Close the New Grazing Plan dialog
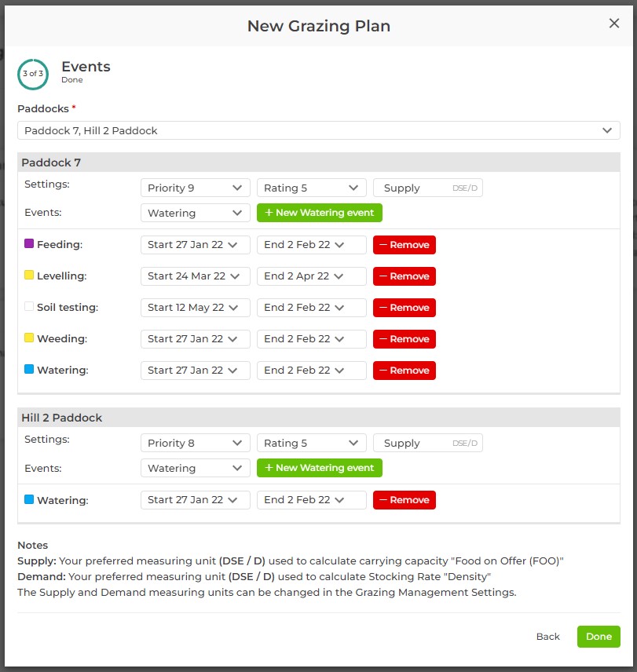The image size is (637, 672). click(614, 24)
